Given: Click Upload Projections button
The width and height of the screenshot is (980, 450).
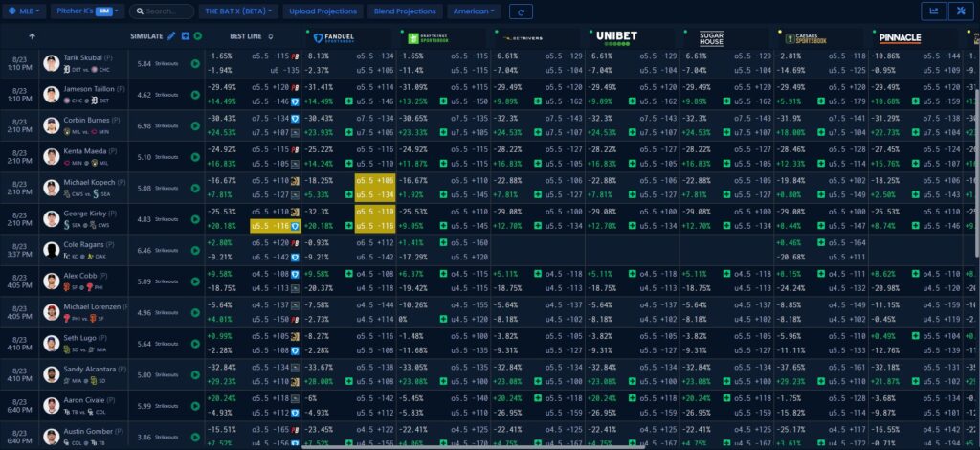Looking at the screenshot, I should coord(323,11).
